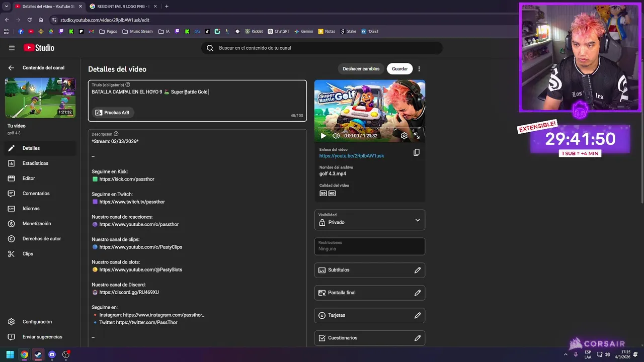644x362 pixels.
Task: Click the Chrome home button
Action: click(x=41, y=20)
